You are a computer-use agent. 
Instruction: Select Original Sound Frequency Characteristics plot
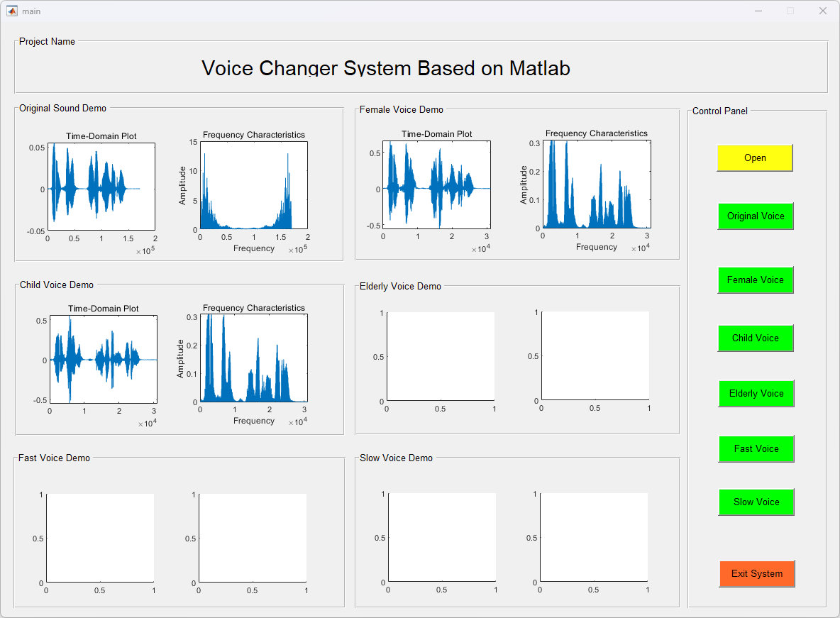coord(253,186)
